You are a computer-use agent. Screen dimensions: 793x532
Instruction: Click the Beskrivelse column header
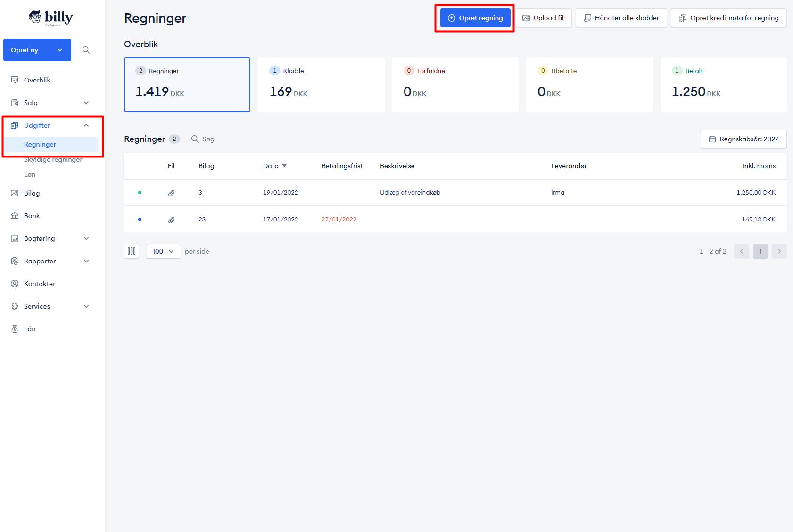click(397, 166)
